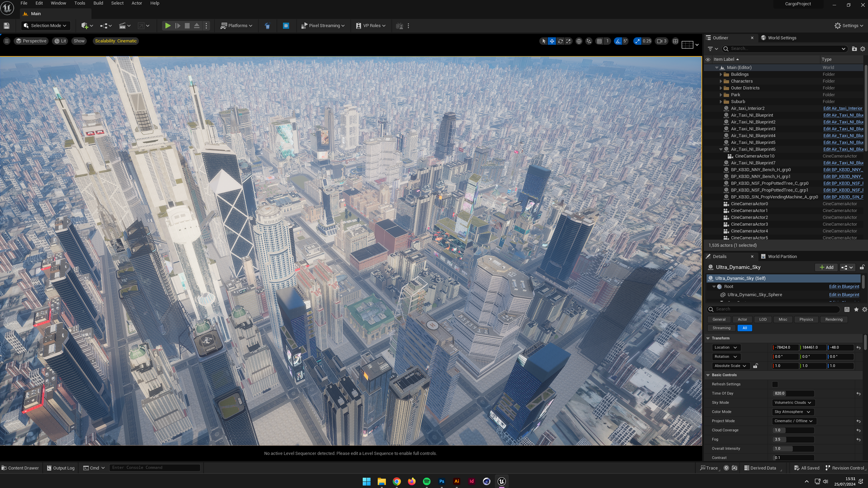Click the Scalability: Cinematic warning
The height and width of the screenshot is (488, 868).
coord(116,41)
